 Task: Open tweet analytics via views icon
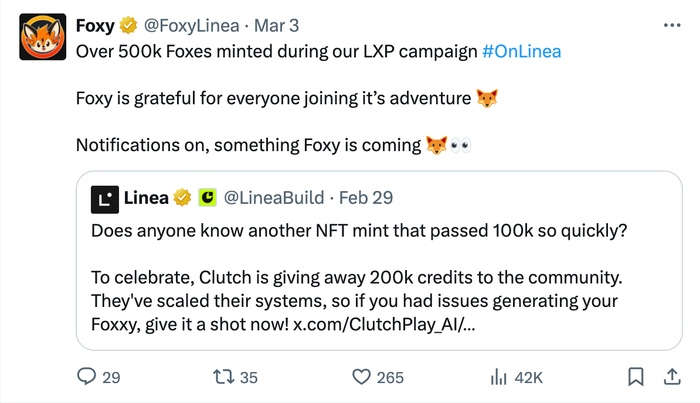coord(497,377)
